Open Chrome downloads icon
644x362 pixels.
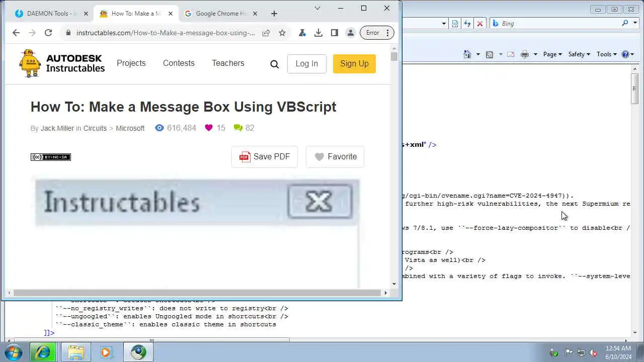click(318, 33)
